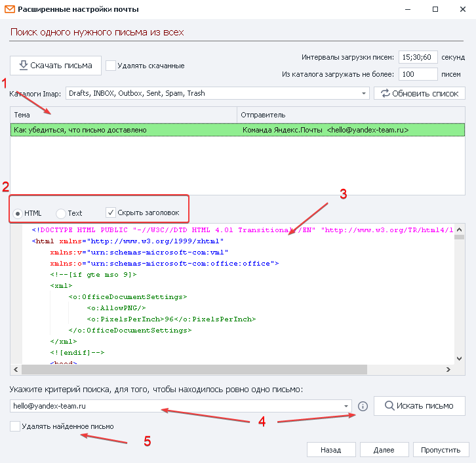Click the horizontal scrollbar under HTML code
Image resolution: width=476 pixels, height=463 pixels.
point(229,370)
